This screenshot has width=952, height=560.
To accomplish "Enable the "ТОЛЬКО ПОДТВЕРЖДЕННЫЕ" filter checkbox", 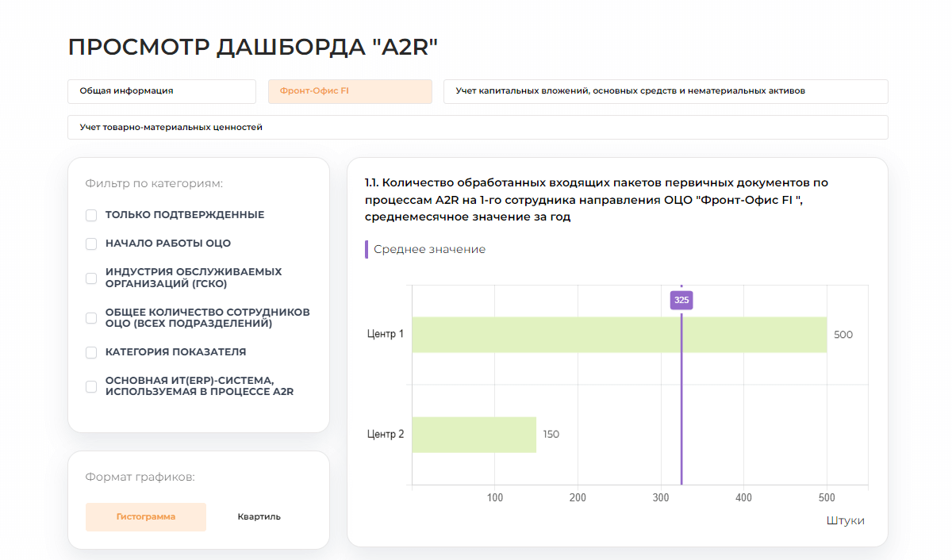I will coord(91,214).
